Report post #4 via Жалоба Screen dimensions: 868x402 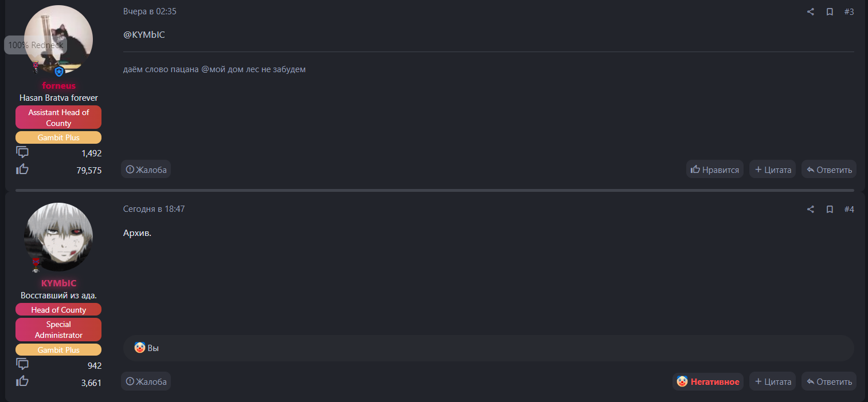(146, 382)
